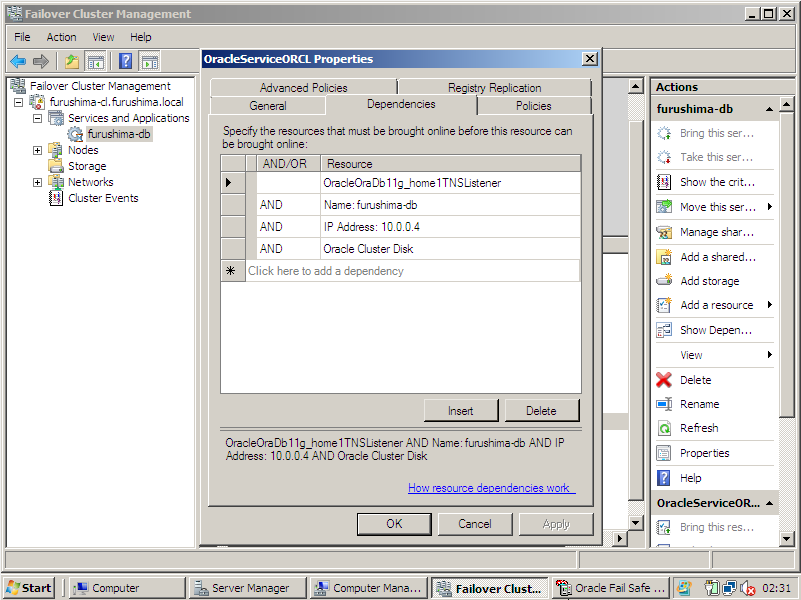Click the Bring this resource online icon
The width and height of the screenshot is (801, 600).
click(664, 527)
